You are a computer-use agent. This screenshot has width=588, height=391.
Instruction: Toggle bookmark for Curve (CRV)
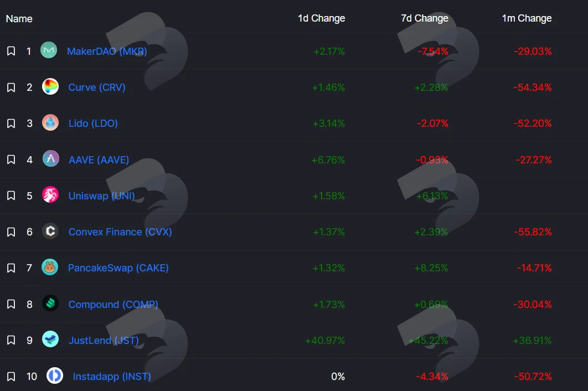(x=11, y=88)
